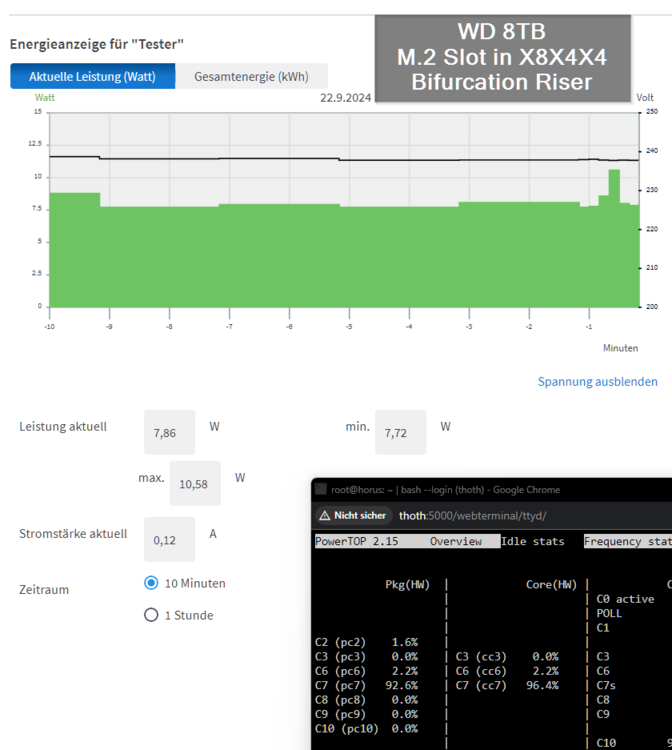Click the Minuten axis label
The width and height of the screenshot is (672, 750).
tap(620, 348)
